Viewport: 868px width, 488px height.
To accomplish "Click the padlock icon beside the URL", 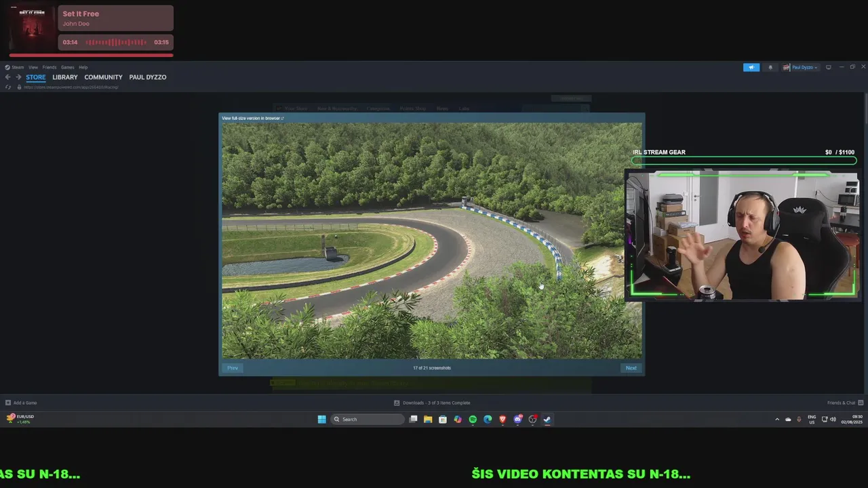I will pyautogui.click(x=18, y=87).
